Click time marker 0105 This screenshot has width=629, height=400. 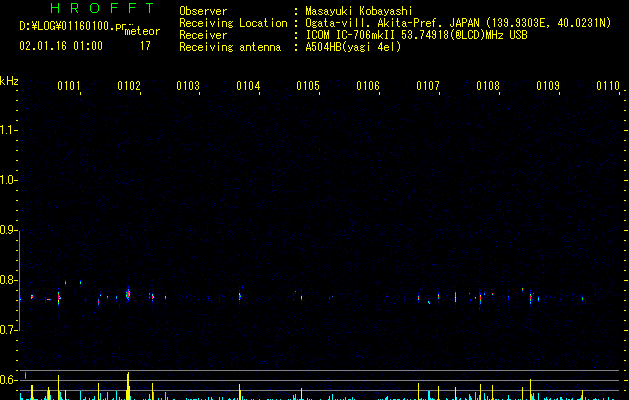pos(308,86)
